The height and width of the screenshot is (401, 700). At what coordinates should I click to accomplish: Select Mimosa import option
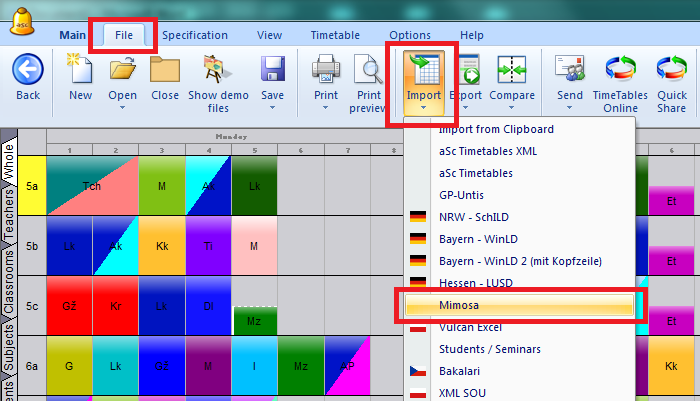(x=519, y=305)
